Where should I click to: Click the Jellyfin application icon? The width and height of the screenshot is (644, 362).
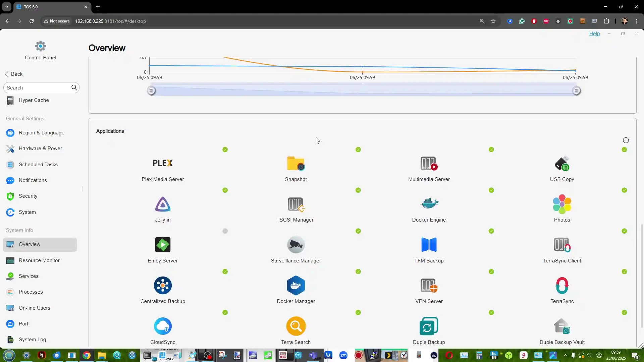pyautogui.click(x=163, y=204)
